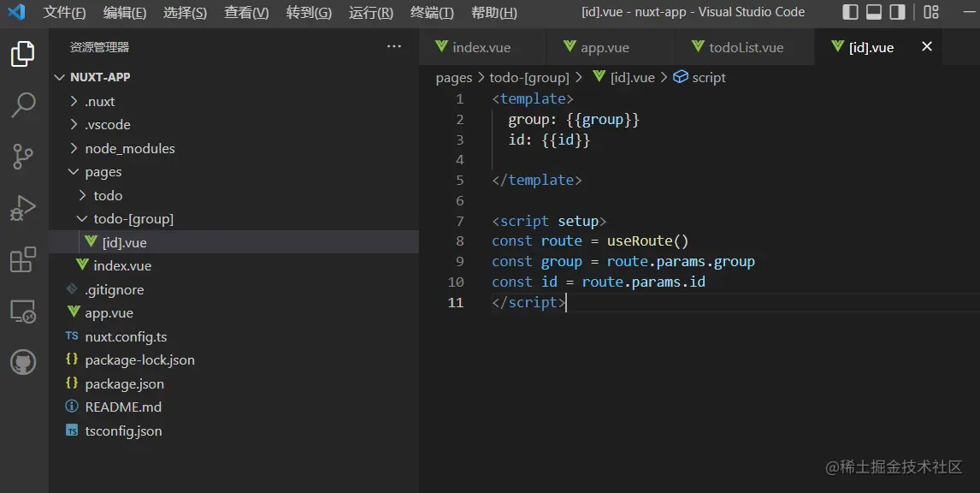Click the [id].vue breadcrumb segment
980x493 pixels.
(x=623, y=78)
